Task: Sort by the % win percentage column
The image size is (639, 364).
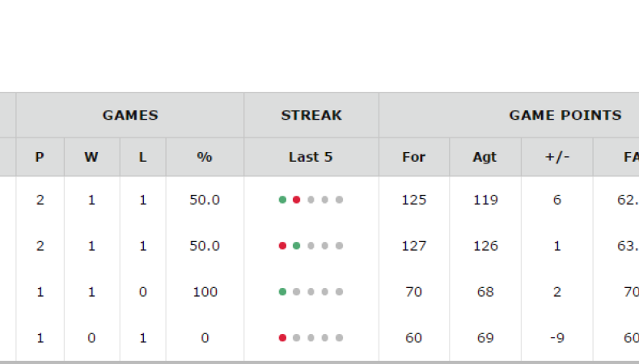Action: (205, 157)
